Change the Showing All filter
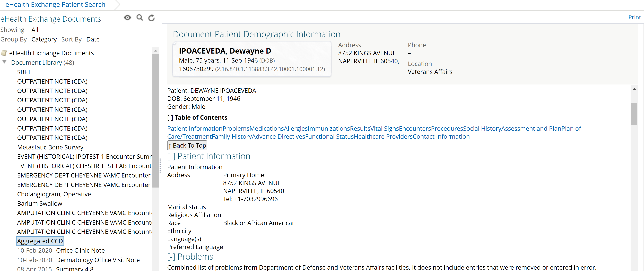This screenshot has height=271, width=644. tap(35, 30)
